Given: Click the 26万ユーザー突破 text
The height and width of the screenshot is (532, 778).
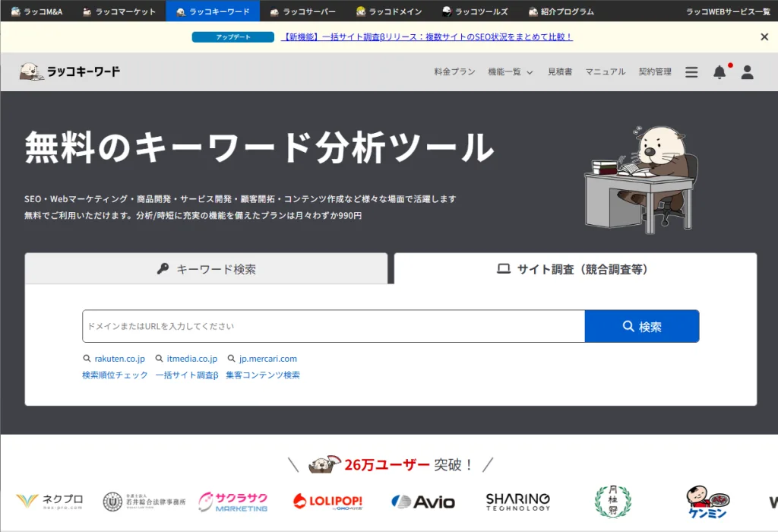Looking at the screenshot, I should pos(407,464).
